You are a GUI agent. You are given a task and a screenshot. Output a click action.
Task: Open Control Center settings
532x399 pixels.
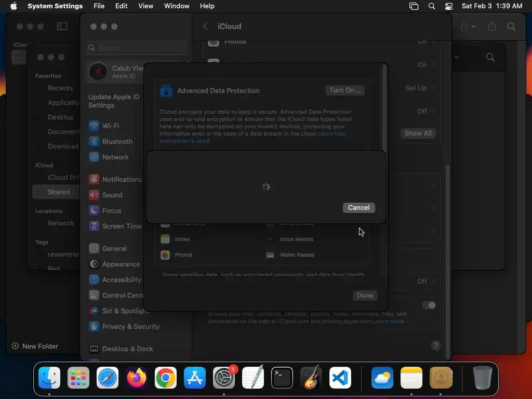[x=115, y=296]
